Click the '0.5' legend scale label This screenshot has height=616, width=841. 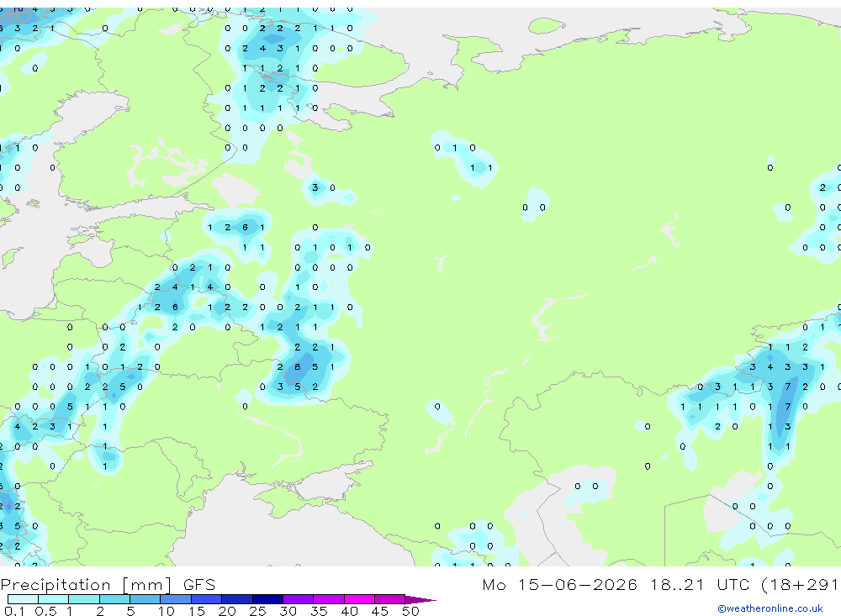pyautogui.click(x=45, y=611)
